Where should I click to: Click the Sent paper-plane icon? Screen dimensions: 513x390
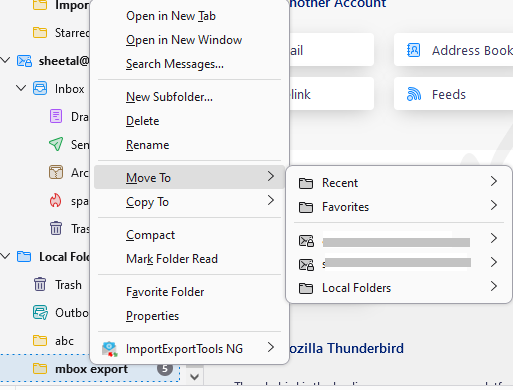56,144
